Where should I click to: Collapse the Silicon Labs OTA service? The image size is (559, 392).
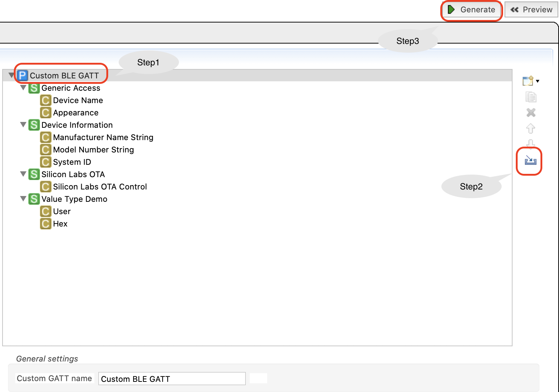point(23,174)
